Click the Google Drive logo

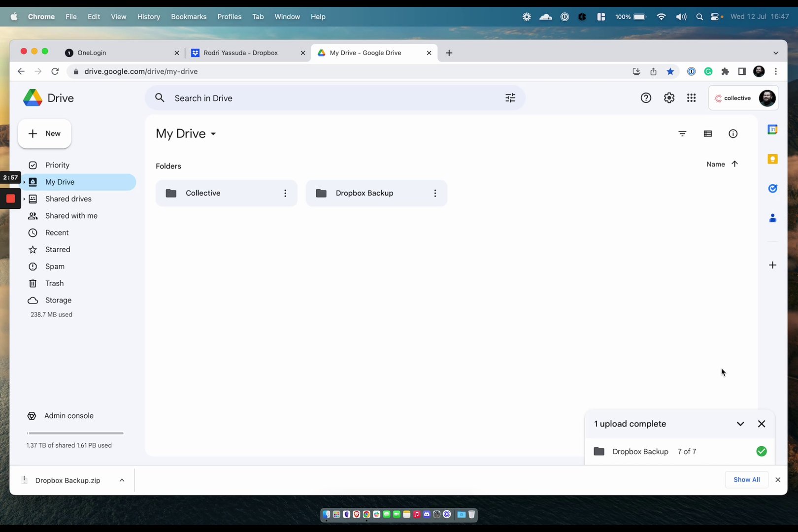coord(33,98)
